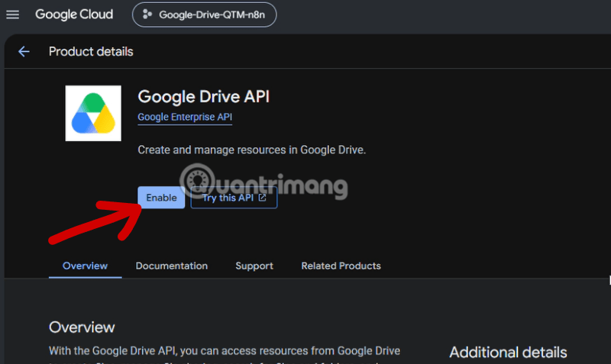Open the Related Products tab
The height and width of the screenshot is (364, 611).
[x=341, y=266]
